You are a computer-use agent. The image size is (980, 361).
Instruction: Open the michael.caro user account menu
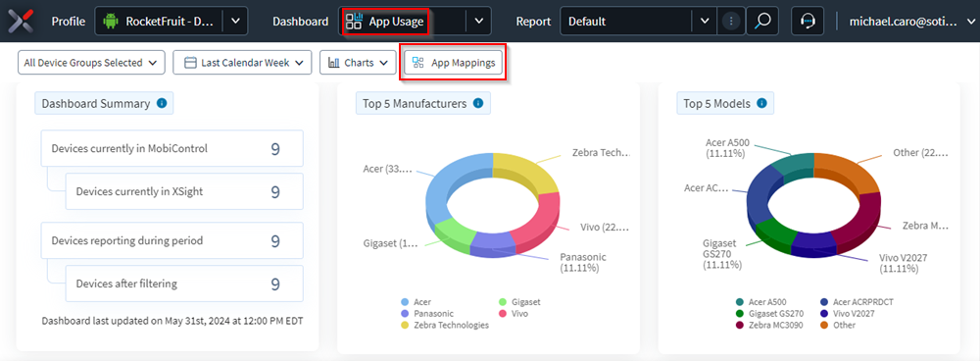coord(911,22)
